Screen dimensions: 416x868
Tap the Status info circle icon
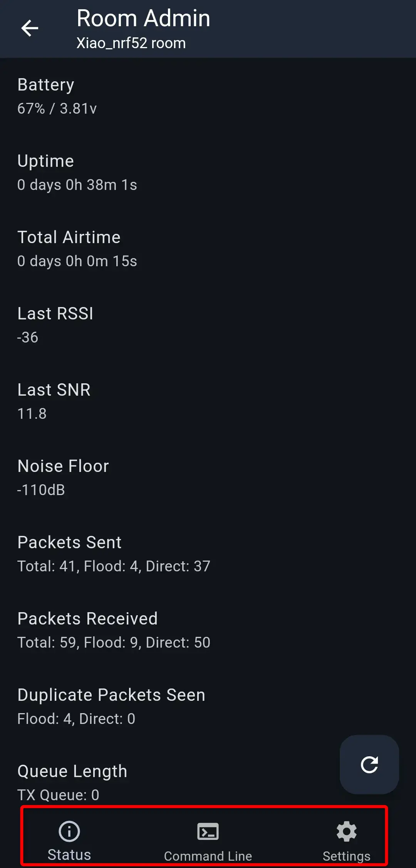[69, 831]
